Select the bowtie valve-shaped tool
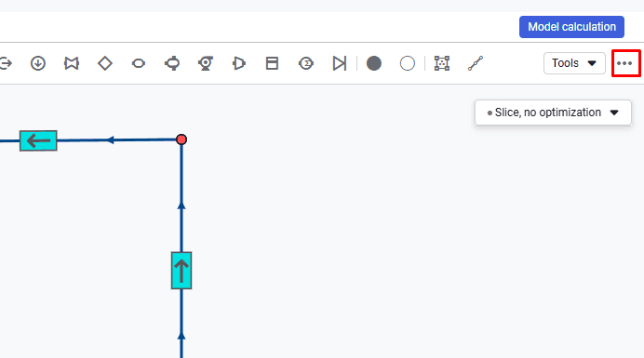The image size is (644, 358). 72,63
